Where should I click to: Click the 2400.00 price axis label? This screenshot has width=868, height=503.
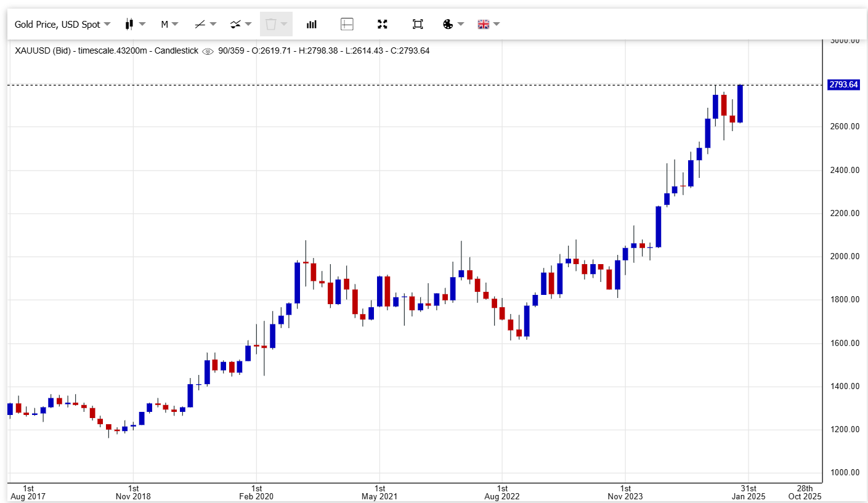pos(845,170)
